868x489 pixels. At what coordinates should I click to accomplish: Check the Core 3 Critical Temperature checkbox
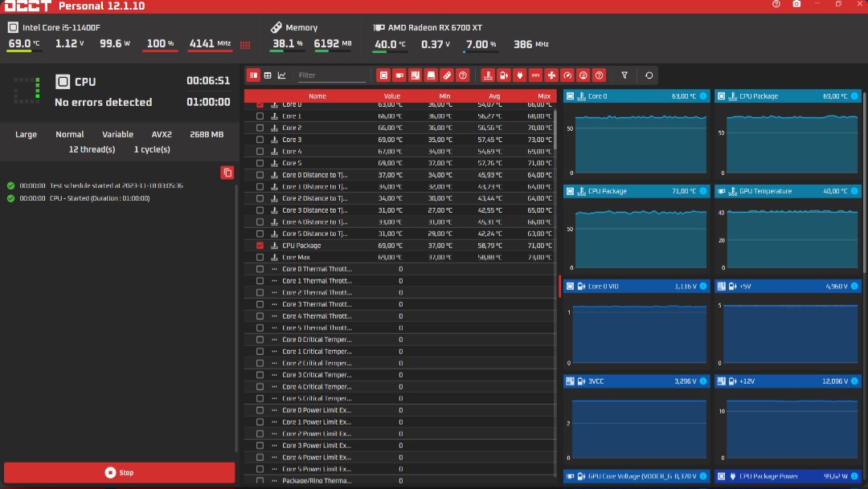260,375
